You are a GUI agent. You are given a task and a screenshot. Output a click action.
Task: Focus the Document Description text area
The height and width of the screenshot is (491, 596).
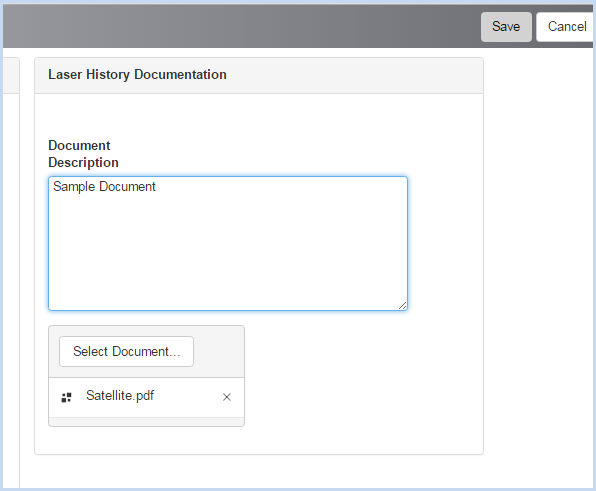point(228,243)
